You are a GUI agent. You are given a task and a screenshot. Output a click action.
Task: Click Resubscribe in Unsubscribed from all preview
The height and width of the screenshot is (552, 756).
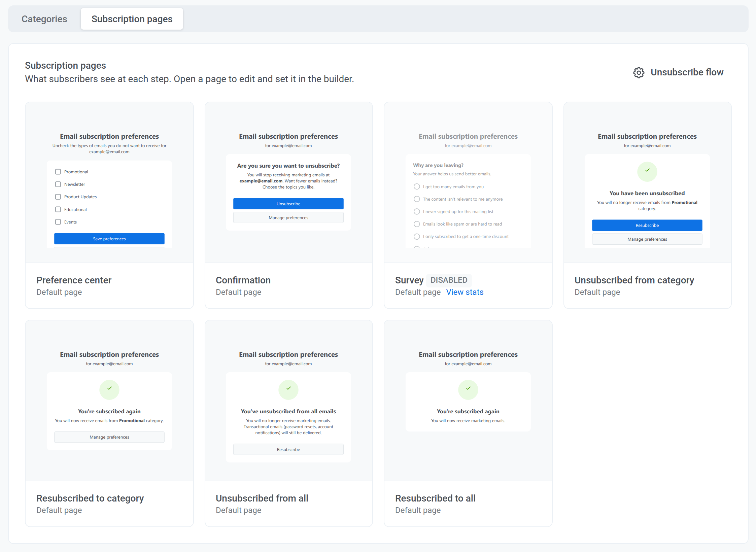click(x=288, y=449)
